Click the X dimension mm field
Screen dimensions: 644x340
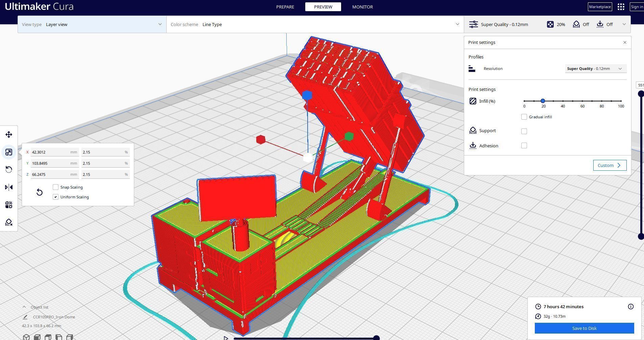click(x=55, y=152)
